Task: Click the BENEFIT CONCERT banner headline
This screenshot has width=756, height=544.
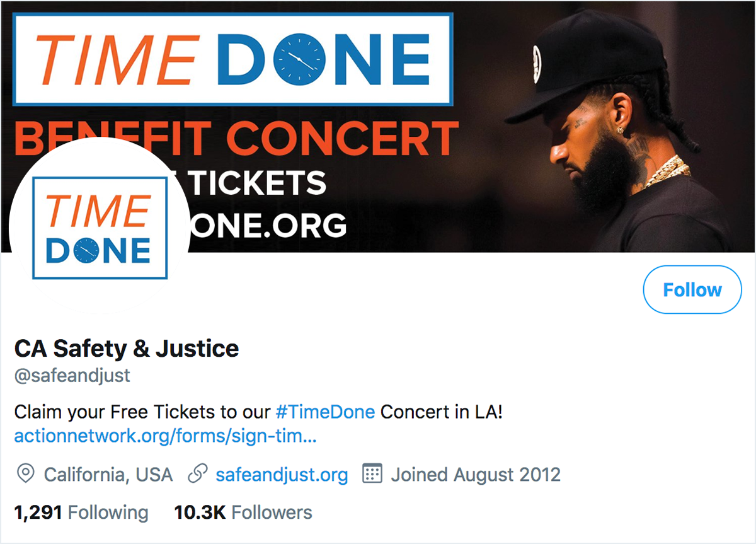Action: pyautogui.click(x=236, y=139)
